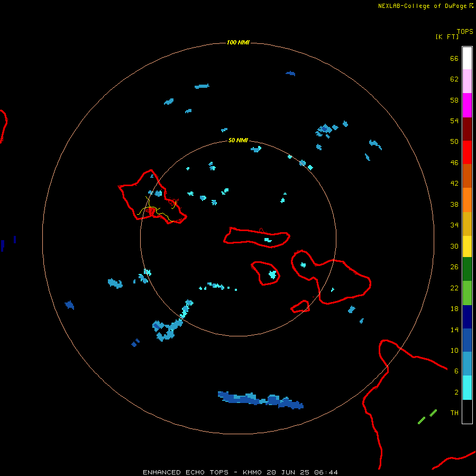Click the yellow legend color band
The image size is (476, 476).
pos(467,246)
